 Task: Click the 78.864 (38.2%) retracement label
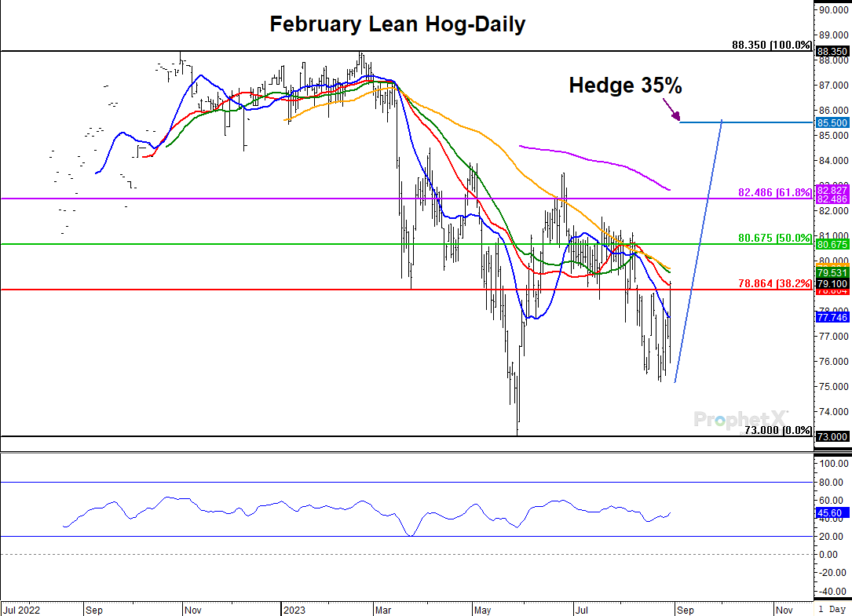775,283
